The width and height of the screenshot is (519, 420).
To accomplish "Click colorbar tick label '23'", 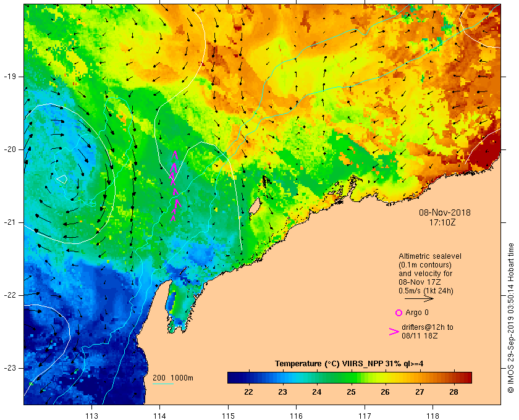I will click(282, 392).
